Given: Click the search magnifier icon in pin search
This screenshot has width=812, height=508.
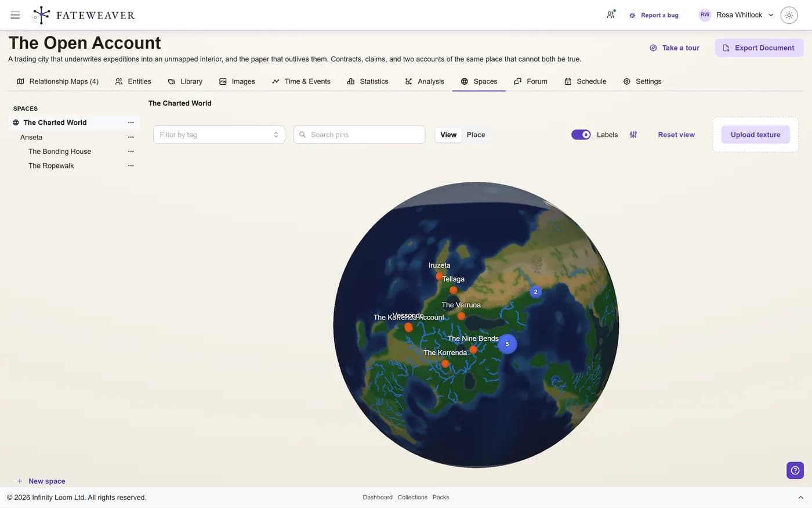Looking at the screenshot, I should pos(302,135).
